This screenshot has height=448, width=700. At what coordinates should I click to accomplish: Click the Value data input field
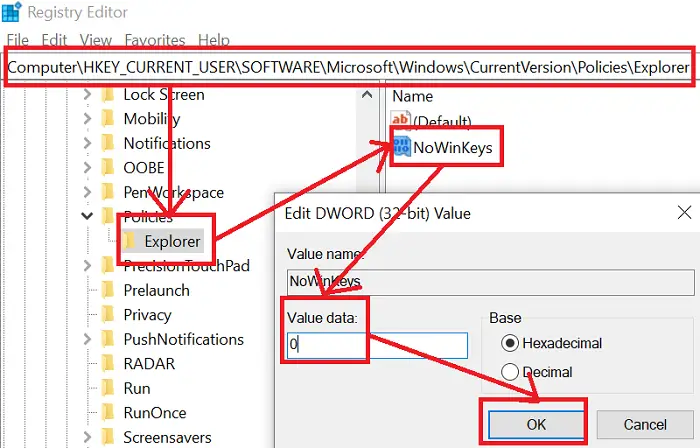coord(377,345)
